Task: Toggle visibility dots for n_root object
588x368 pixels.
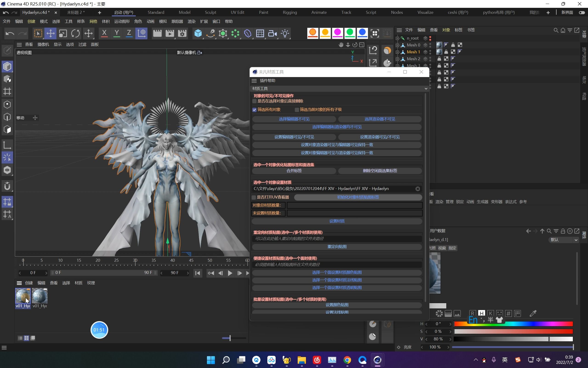Action: point(430,38)
